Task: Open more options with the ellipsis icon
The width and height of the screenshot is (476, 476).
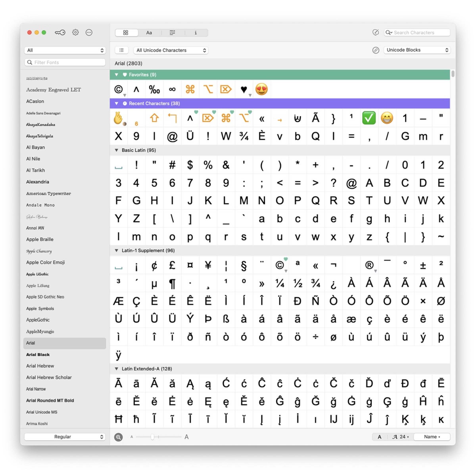Action: click(x=89, y=32)
